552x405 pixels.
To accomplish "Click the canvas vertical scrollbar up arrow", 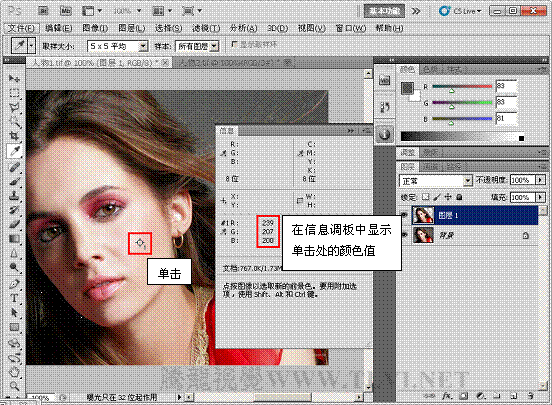I will 368,74.
